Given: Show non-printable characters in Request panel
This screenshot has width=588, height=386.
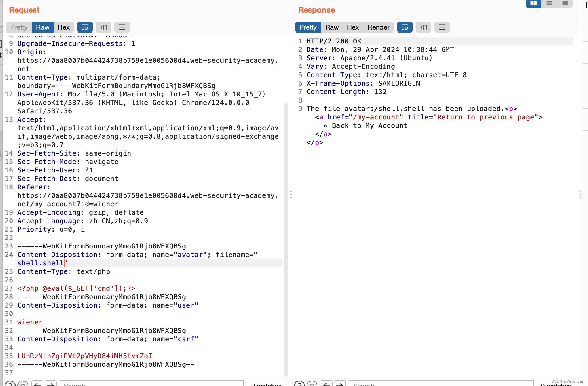Looking at the screenshot, I should [104, 27].
